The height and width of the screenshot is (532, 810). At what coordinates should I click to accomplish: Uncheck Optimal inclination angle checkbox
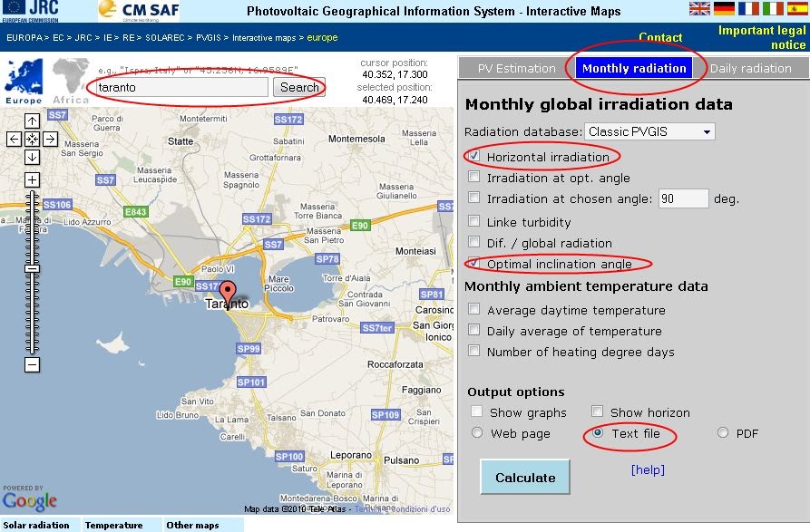(x=473, y=263)
